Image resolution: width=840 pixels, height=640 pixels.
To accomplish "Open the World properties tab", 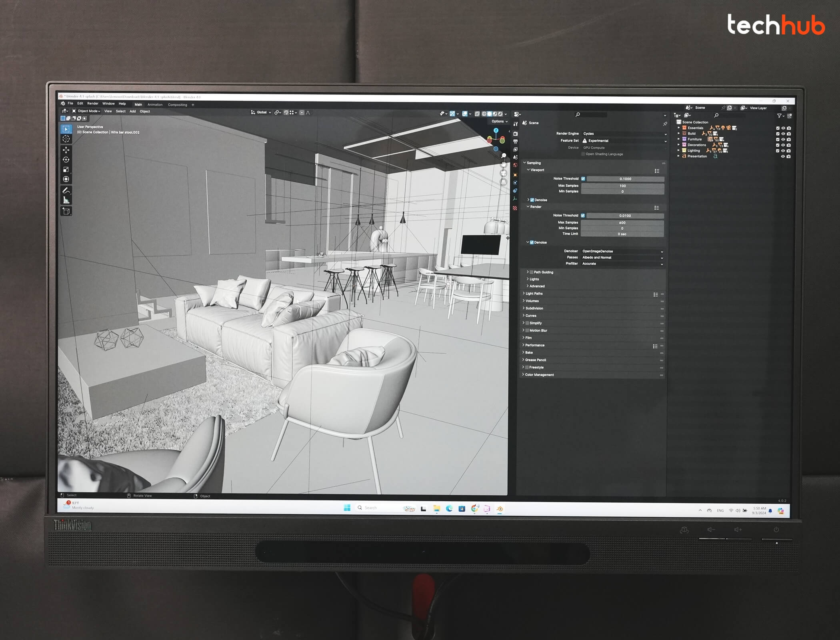I will (515, 165).
